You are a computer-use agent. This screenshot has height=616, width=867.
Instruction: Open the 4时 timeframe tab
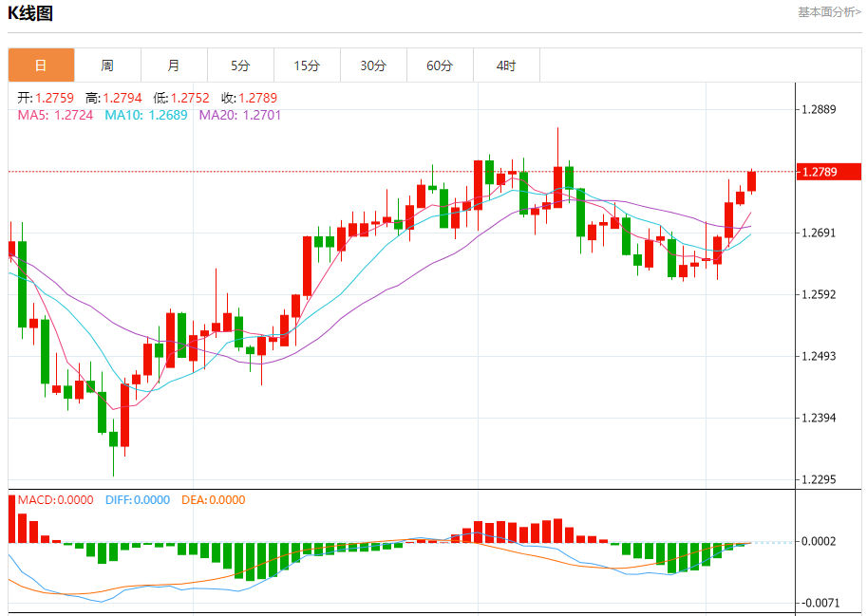[506, 65]
